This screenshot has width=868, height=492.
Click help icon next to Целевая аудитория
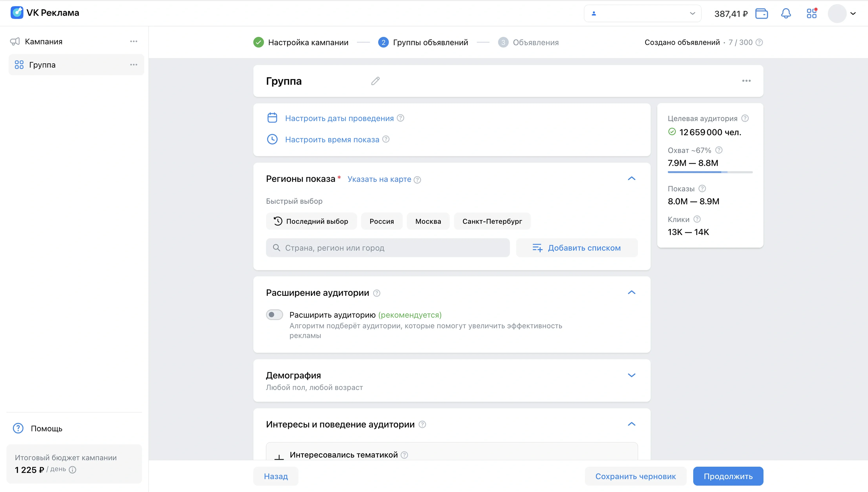pos(745,118)
